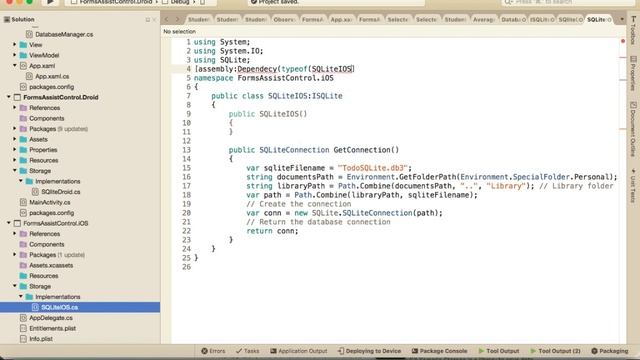Expand the Properties folder
This screenshot has width=640, height=360.
coord(15,150)
